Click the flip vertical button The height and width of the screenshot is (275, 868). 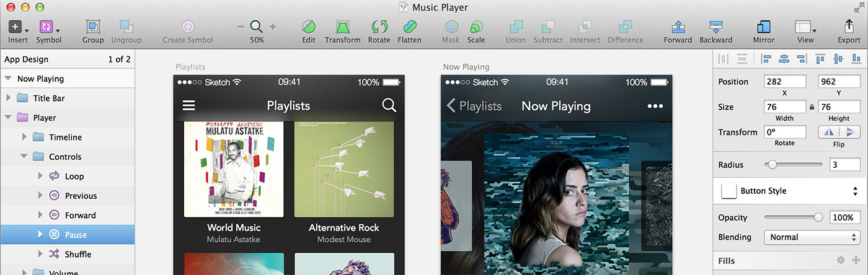pos(850,132)
